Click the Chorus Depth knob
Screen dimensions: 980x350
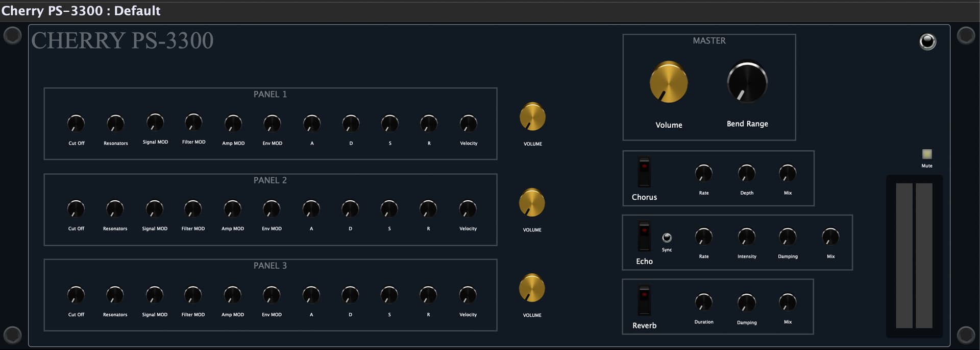pos(747,173)
